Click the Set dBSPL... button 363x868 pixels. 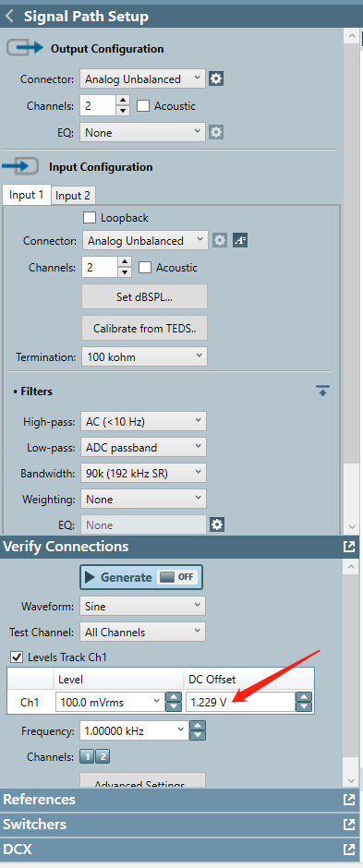(144, 296)
